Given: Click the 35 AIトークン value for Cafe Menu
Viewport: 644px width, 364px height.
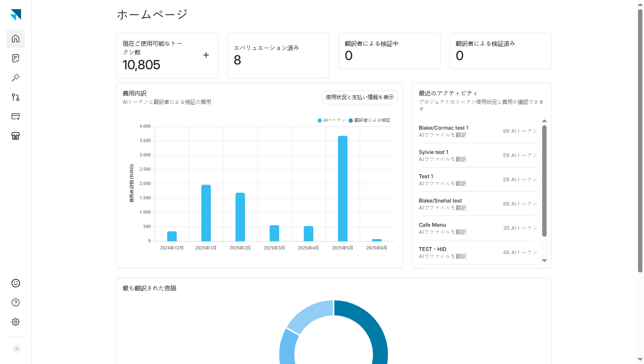Looking at the screenshot, I should point(520,228).
